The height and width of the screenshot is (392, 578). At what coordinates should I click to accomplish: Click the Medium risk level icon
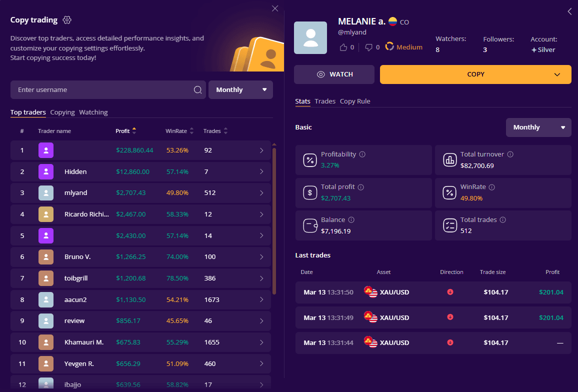(389, 47)
